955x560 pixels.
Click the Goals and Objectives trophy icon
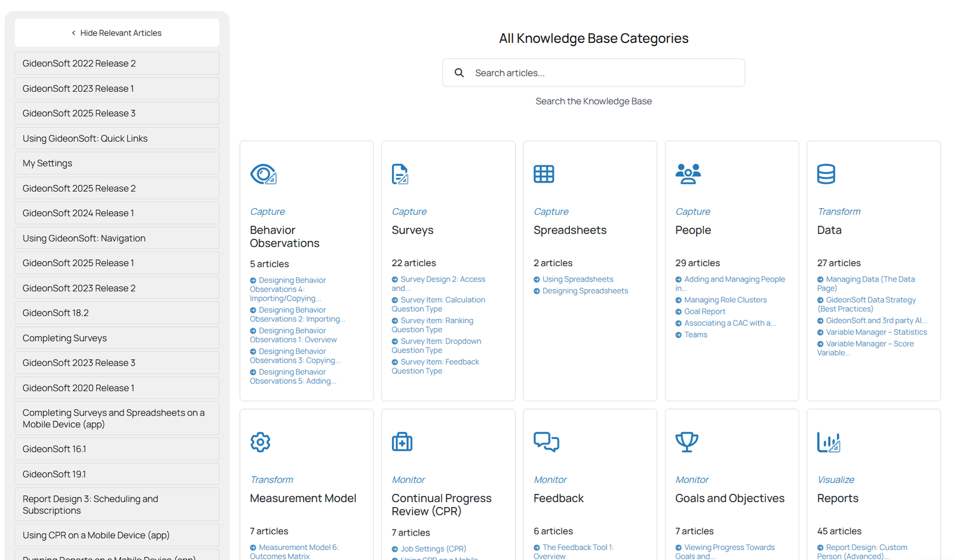point(686,442)
